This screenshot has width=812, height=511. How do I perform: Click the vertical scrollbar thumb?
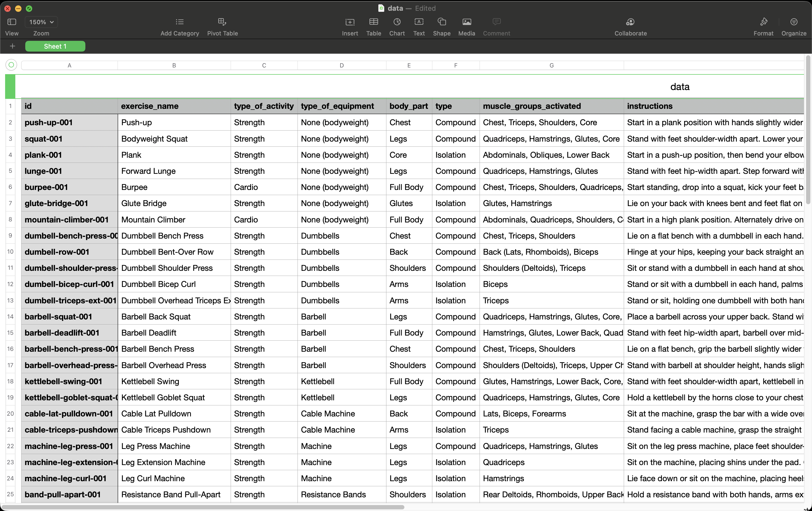pos(808,130)
